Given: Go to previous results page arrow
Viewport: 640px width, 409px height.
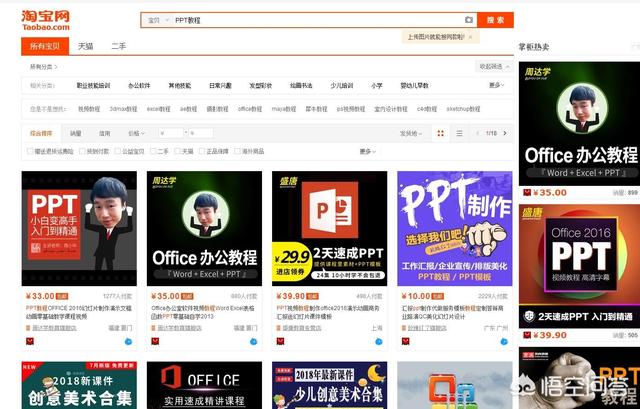Looking at the screenshot, I should pos(478,133).
